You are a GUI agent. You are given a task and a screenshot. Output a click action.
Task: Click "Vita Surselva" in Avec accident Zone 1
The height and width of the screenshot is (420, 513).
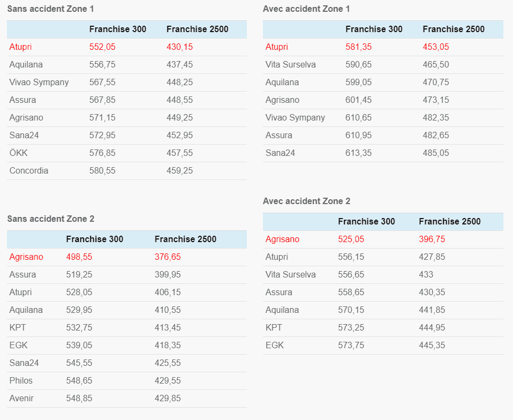point(291,64)
